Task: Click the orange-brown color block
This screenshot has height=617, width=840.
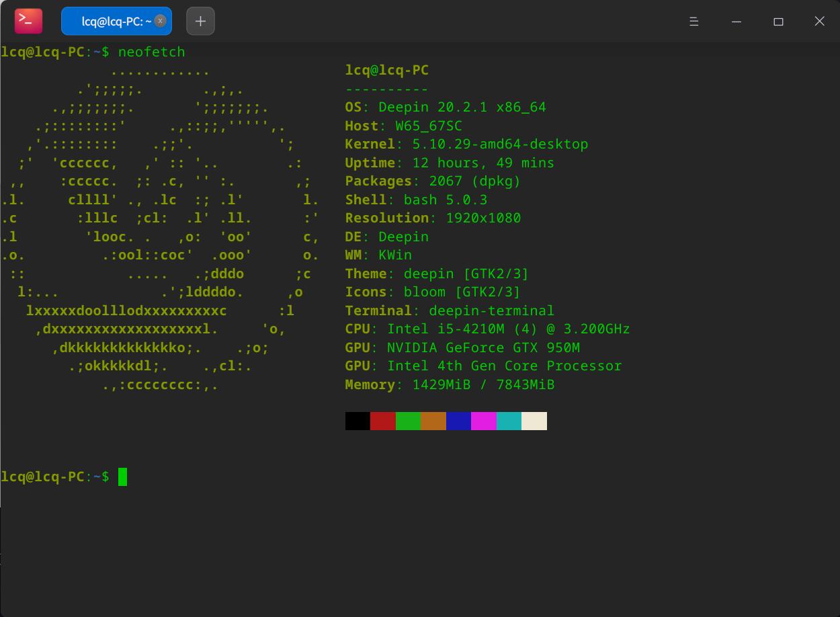Action: 433,421
